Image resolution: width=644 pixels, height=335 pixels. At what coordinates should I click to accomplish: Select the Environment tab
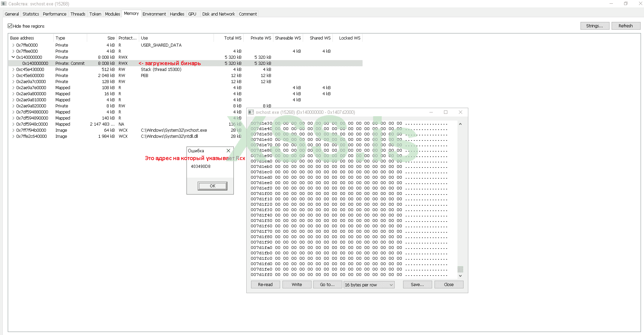pos(154,14)
